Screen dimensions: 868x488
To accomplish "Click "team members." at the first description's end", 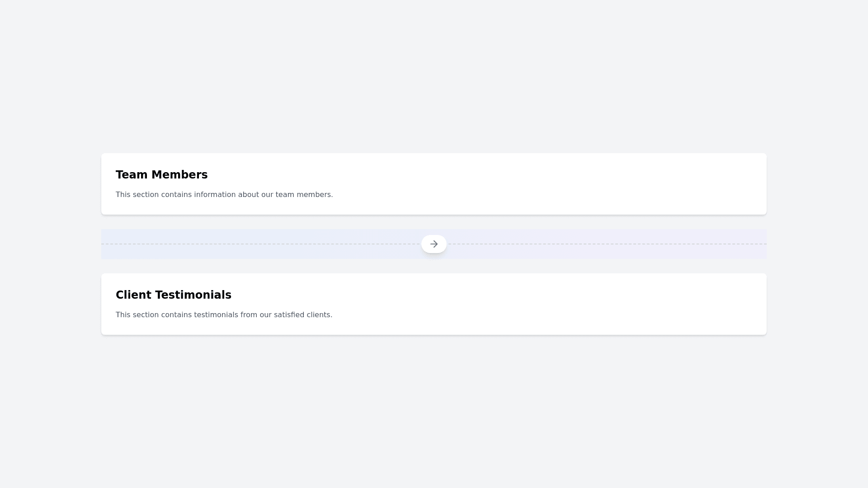I will tap(304, 195).
